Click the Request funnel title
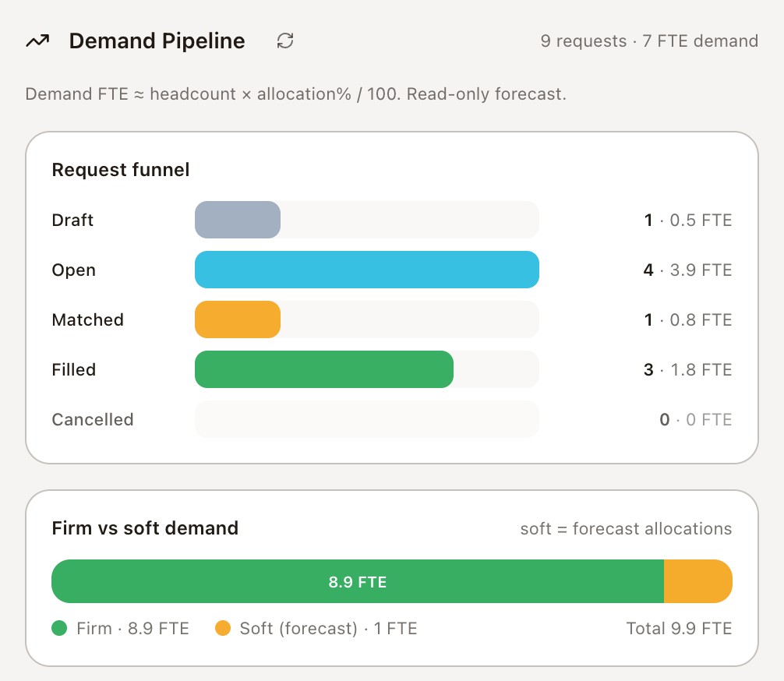 (x=121, y=170)
